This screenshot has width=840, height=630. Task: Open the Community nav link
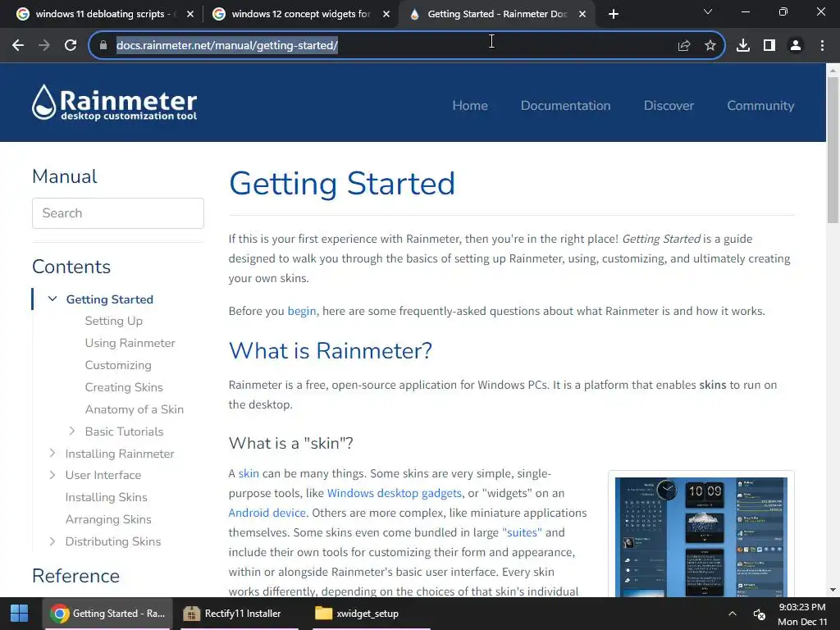tap(760, 106)
